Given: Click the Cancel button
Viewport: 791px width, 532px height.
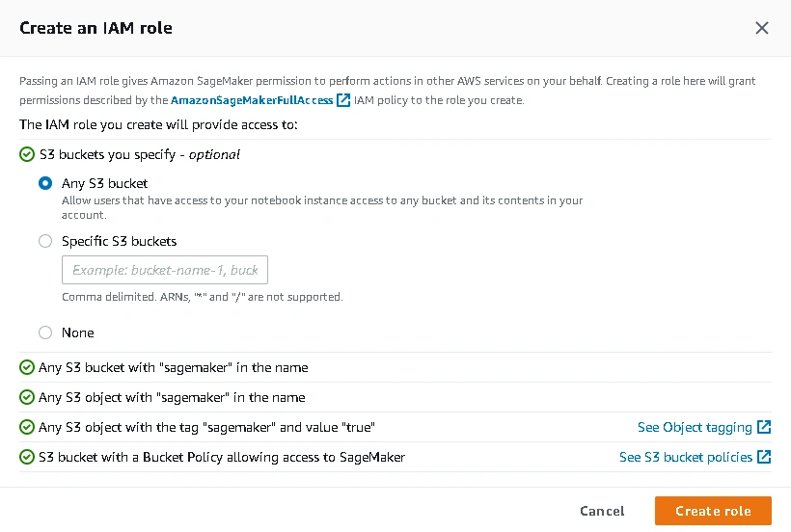Looking at the screenshot, I should coord(602,511).
